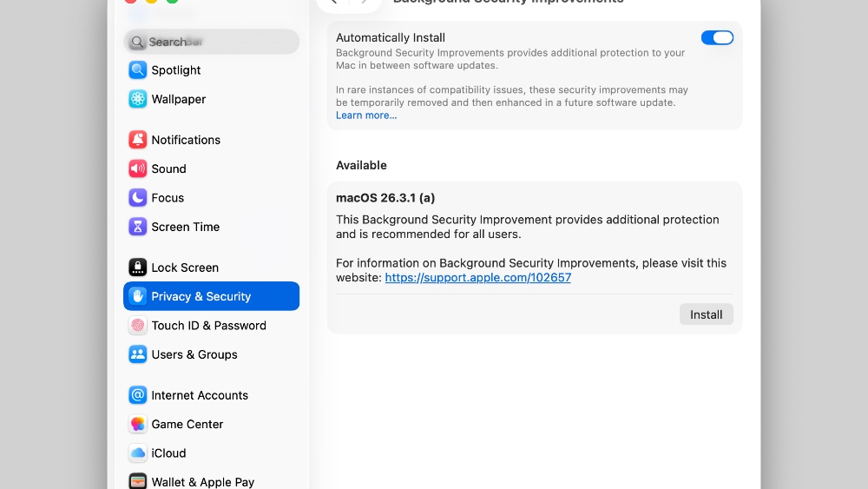Image resolution: width=868 pixels, height=489 pixels.
Task: Click the Touch ID fingerprint icon
Action: click(137, 326)
